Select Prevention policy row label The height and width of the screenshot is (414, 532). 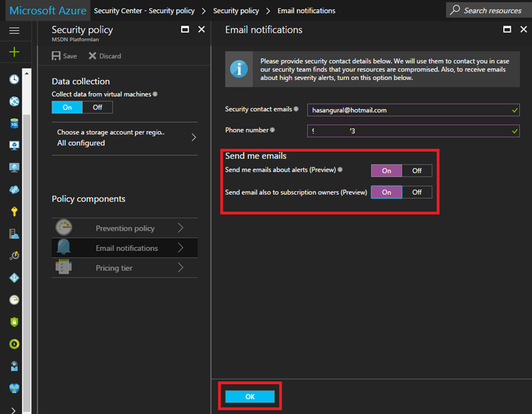click(x=125, y=228)
